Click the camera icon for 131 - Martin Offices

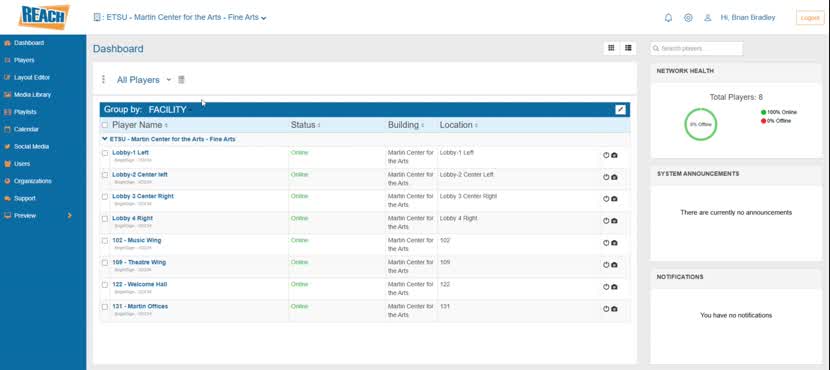tap(614, 309)
